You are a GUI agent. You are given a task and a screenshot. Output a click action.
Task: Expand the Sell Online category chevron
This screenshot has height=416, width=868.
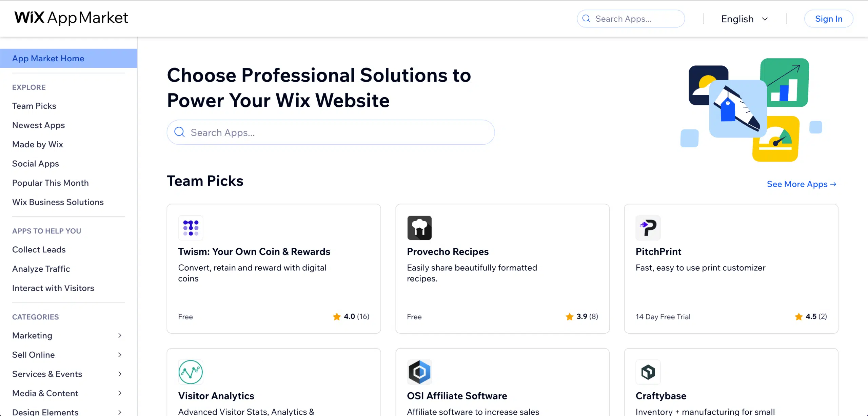tap(120, 355)
